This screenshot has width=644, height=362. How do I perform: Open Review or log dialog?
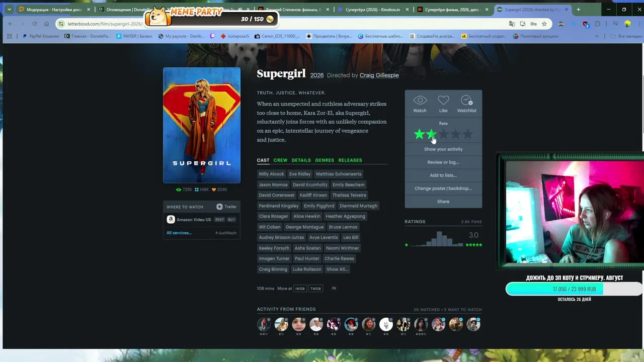point(443,162)
